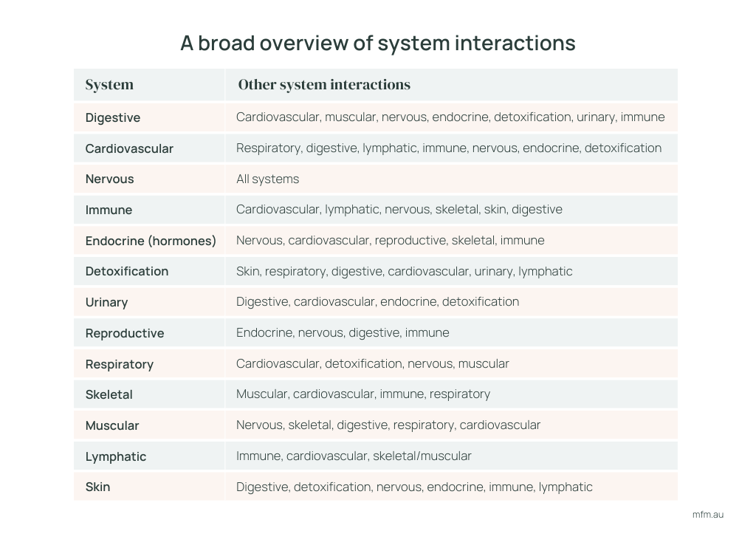The height and width of the screenshot is (545, 756).
Task: Click the 'Nervous' row label
Action: (109, 179)
